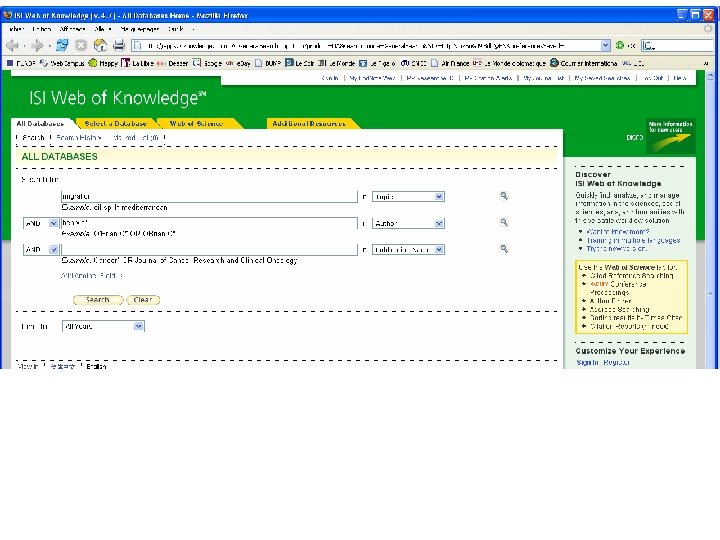Open the Citation Report link
The image size is (720, 540).
629,326
